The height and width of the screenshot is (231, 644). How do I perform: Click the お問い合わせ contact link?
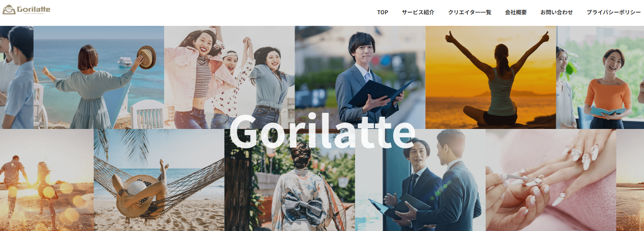point(557,12)
